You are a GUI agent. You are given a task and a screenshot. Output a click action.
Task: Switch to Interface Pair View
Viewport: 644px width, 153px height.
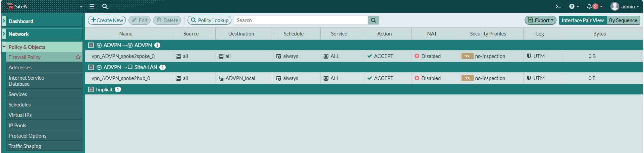click(x=583, y=20)
